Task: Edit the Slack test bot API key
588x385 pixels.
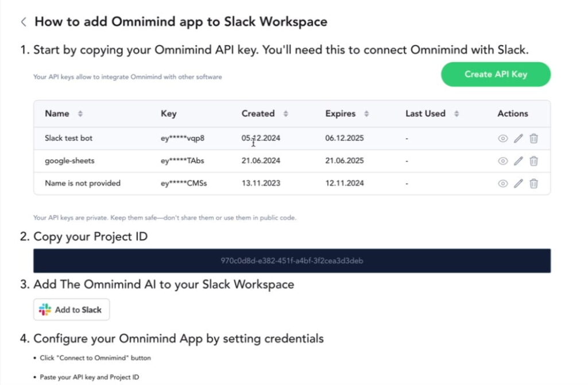Action: pyautogui.click(x=518, y=138)
